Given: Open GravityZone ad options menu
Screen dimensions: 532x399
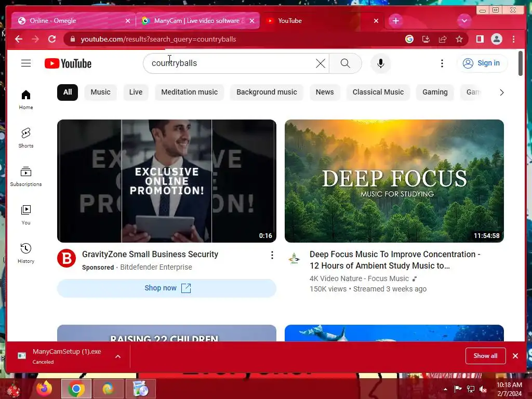Looking at the screenshot, I should point(272,255).
